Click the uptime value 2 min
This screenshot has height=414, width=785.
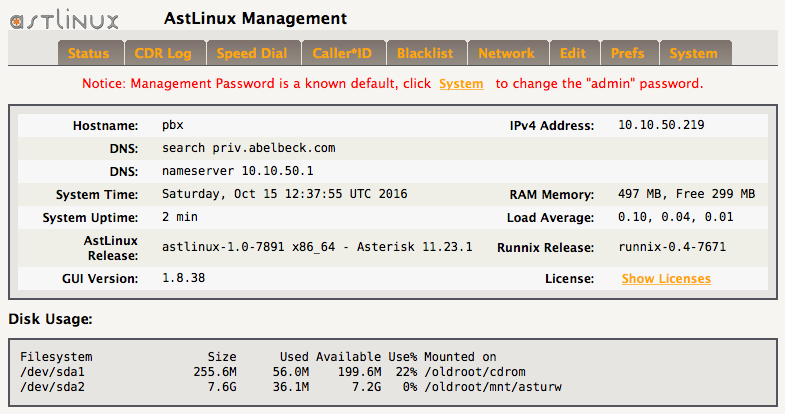pos(180,217)
